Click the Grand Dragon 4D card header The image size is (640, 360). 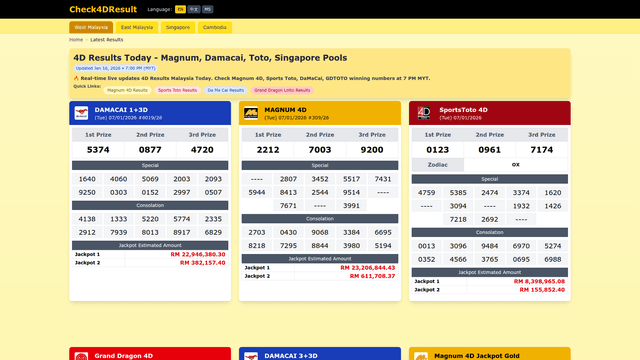pyautogui.click(x=150, y=354)
